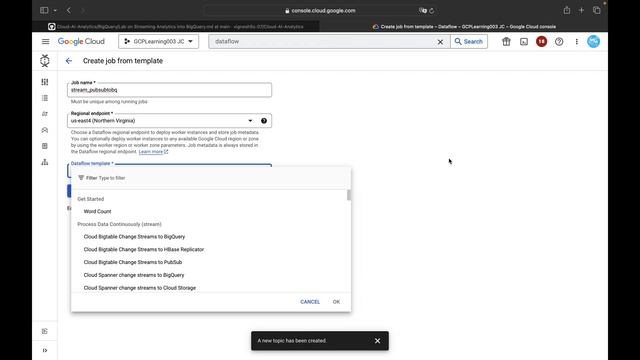This screenshot has width=640, height=360.
Task: Go back from Create job page
Action: (x=69, y=61)
